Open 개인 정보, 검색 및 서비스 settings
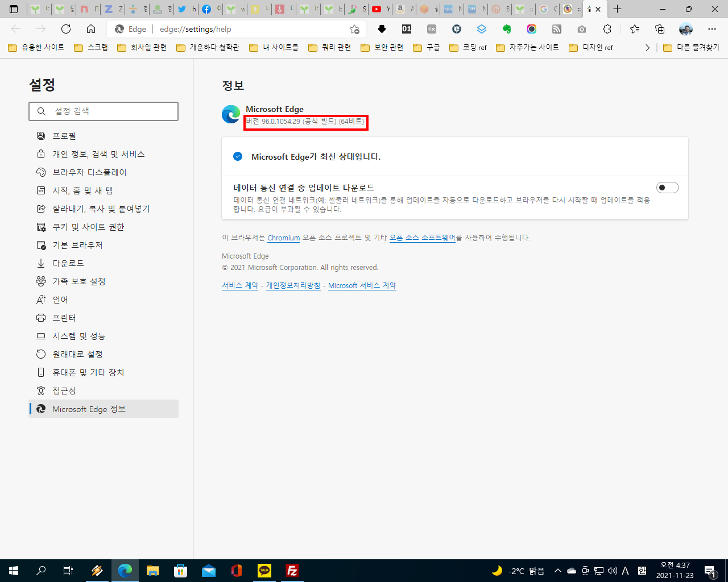The width and height of the screenshot is (728, 582). [104, 154]
